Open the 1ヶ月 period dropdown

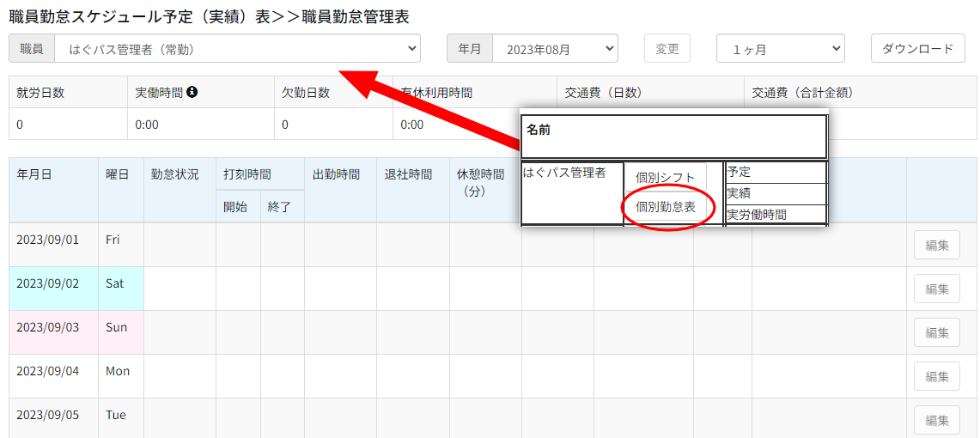coord(780,49)
